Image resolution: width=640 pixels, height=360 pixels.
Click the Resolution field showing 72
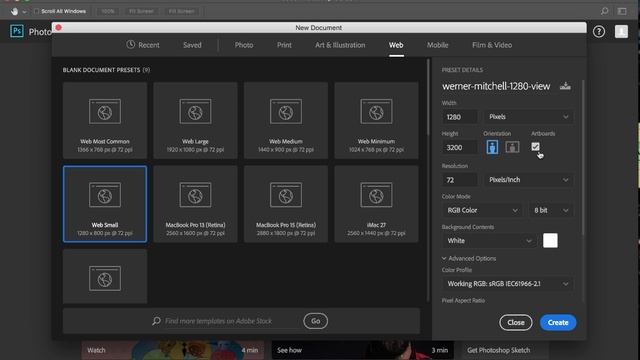(460, 180)
